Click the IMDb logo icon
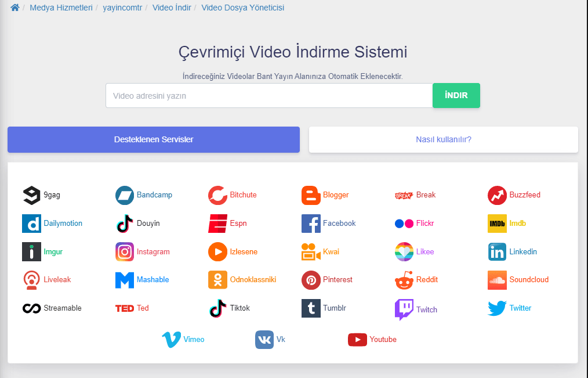The width and height of the screenshot is (588, 378). point(497,224)
